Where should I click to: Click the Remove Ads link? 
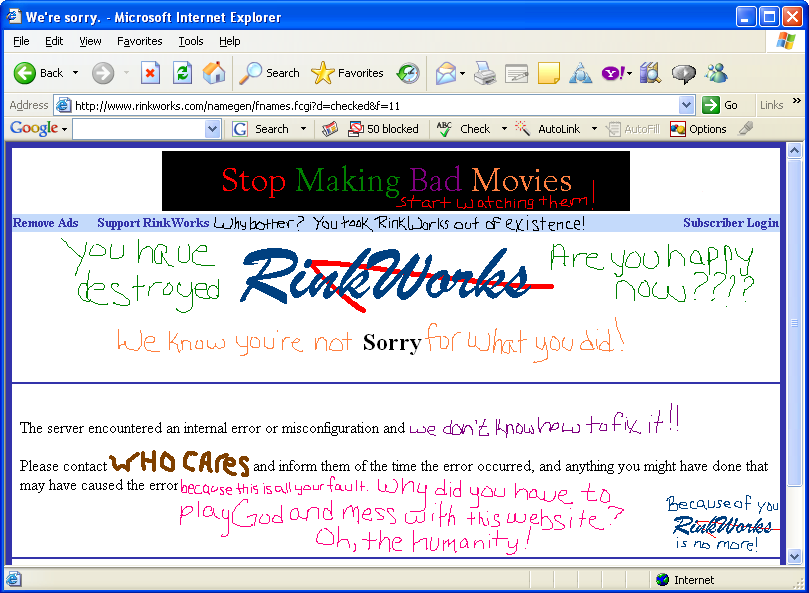pos(45,223)
